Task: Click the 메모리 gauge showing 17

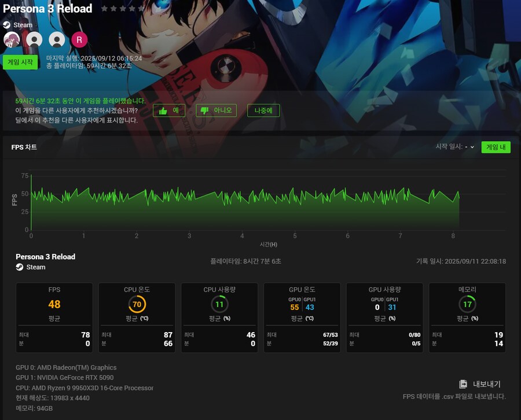Action: pos(467,304)
